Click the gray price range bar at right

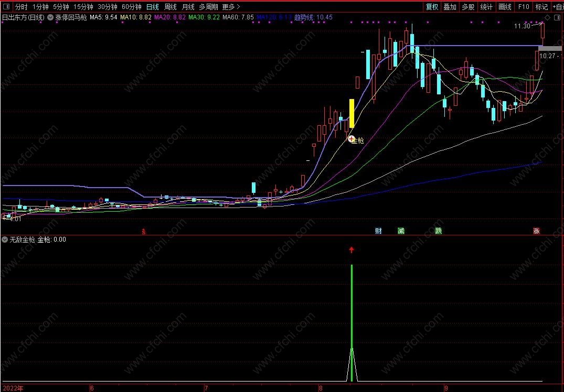[550, 49]
